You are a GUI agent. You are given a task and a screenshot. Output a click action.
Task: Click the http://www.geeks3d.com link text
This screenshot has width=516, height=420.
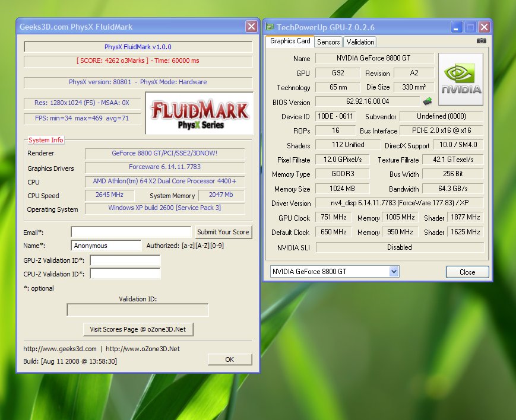pyautogui.click(x=60, y=349)
